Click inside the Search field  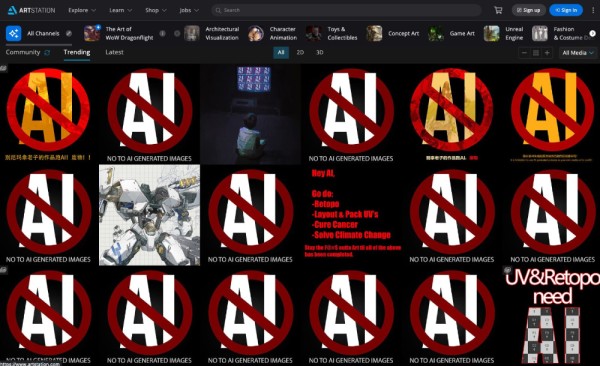point(346,10)
